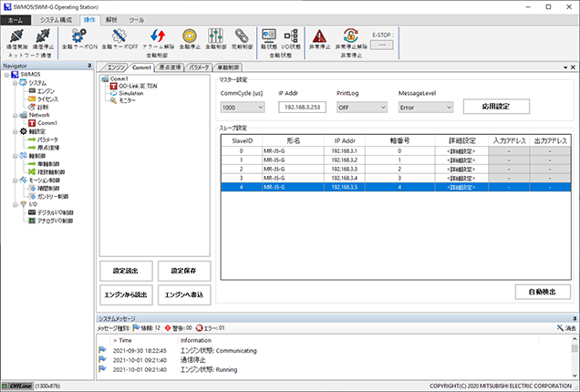Pin the システムメッセージ panel
The image size is (580, 392).
[x=575, y=318]
